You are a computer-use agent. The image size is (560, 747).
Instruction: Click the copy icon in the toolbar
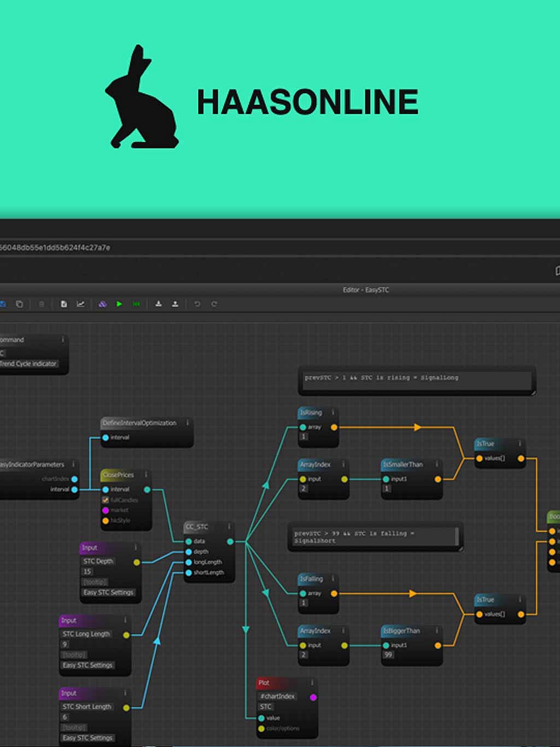tap(19, 304)
